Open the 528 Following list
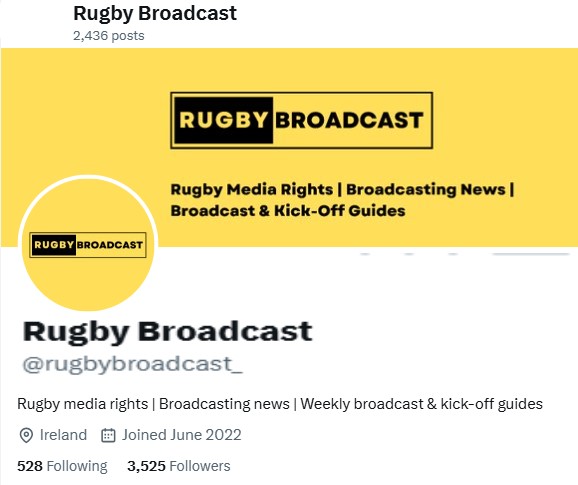 pyautogui.click(x=62, y=466)
